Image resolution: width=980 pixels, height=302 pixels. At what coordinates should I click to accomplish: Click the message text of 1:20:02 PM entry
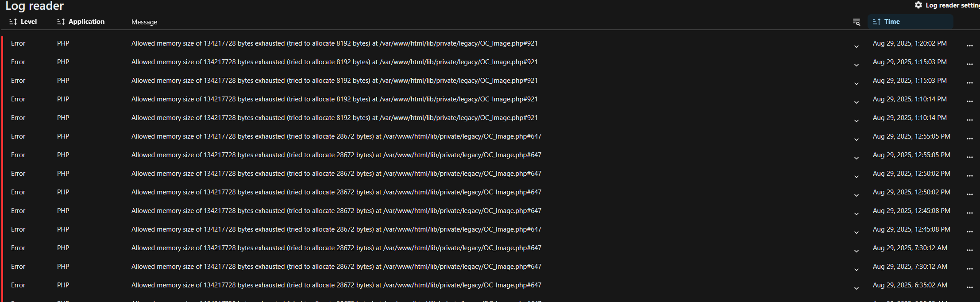pyautogui.click(x=334, y=43)
